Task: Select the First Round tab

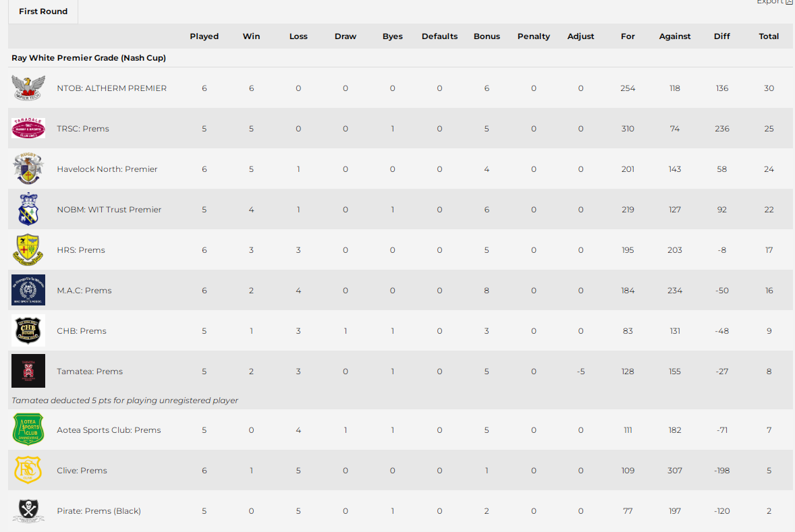Action: point(43,11)
